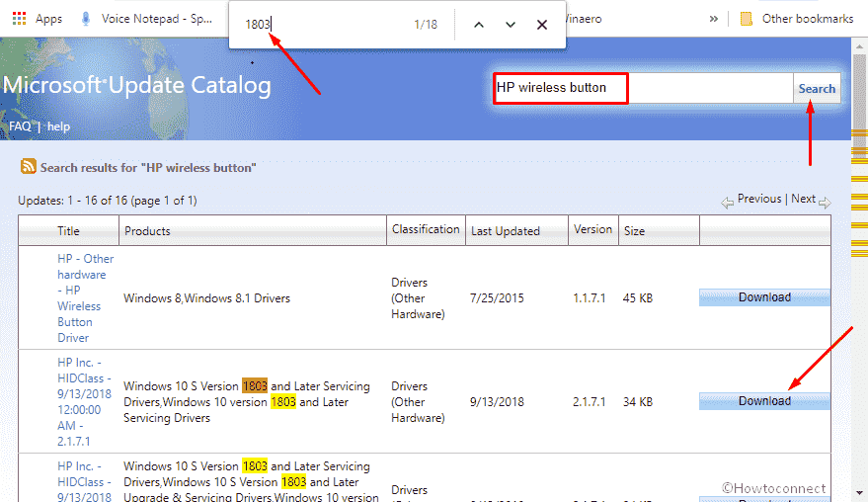Open third row HIDClass title link
The height and width of the screenshot is (502, 868).
[x=84, y=481]
